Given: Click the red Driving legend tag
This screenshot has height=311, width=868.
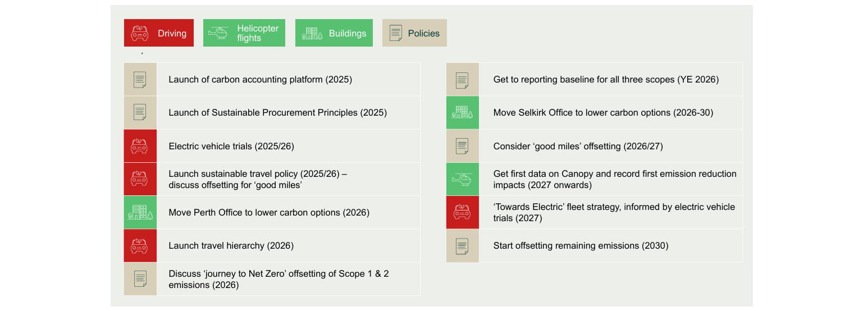Looking at the screenshot, I should tap(159, 33).
